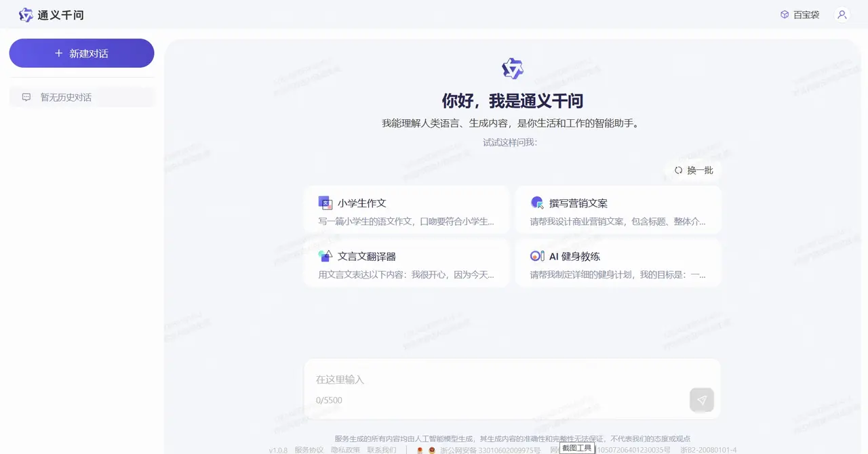
Task: Open the 服务协议 link in footer
Action: click(x=310, y=449)
